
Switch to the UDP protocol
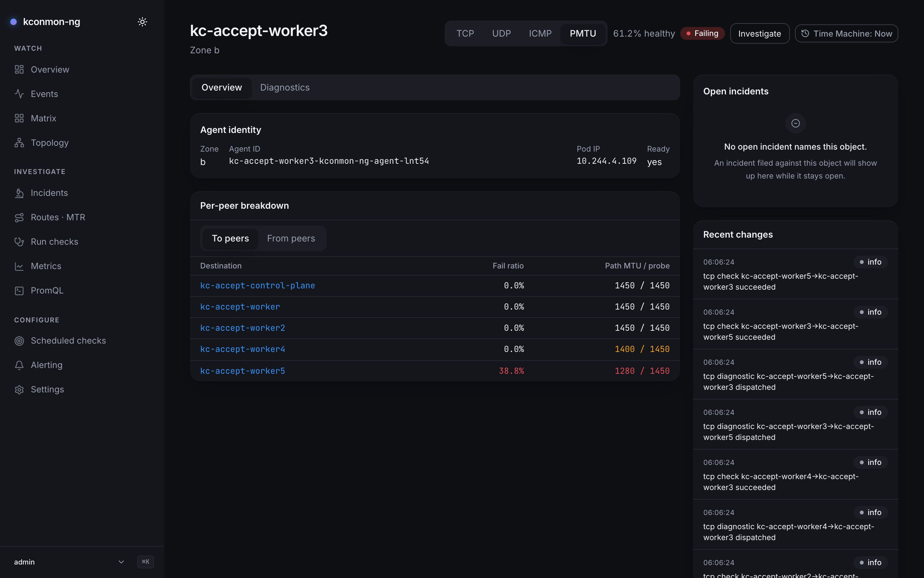click(501, 34)
